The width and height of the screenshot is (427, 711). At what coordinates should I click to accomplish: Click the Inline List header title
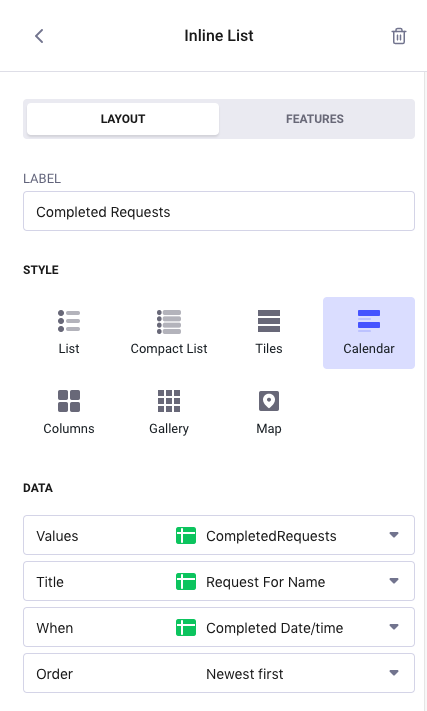click(x=218, y=36)
